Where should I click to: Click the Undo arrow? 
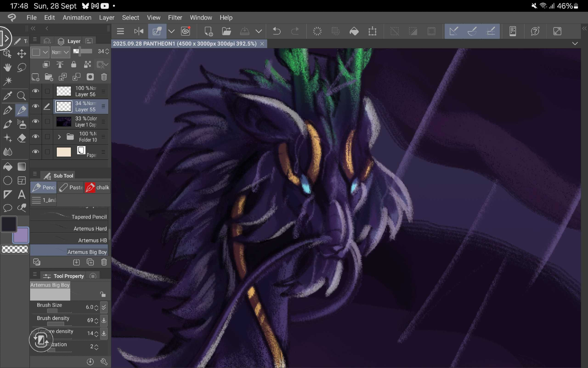276,31
